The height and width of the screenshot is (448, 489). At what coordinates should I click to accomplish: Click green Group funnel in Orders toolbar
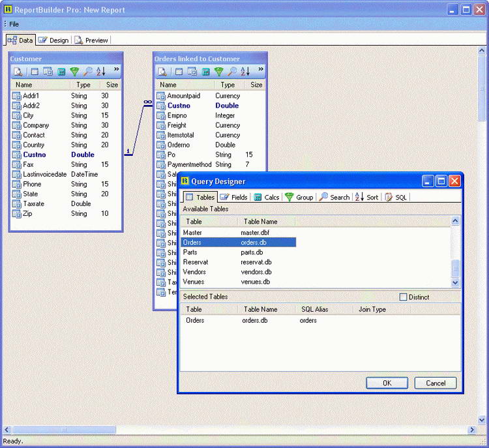point(219,72)
